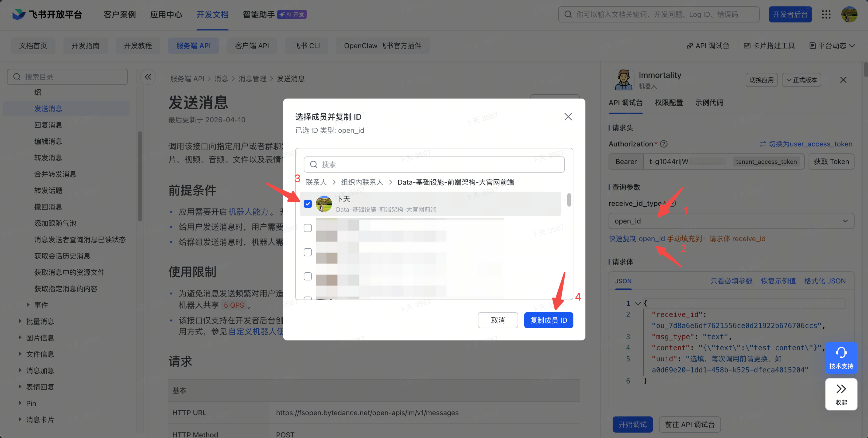Expand the 文件信息 tree node
Image resolution: width=868 pixels, height=438 pixels.
pos(20,354)
